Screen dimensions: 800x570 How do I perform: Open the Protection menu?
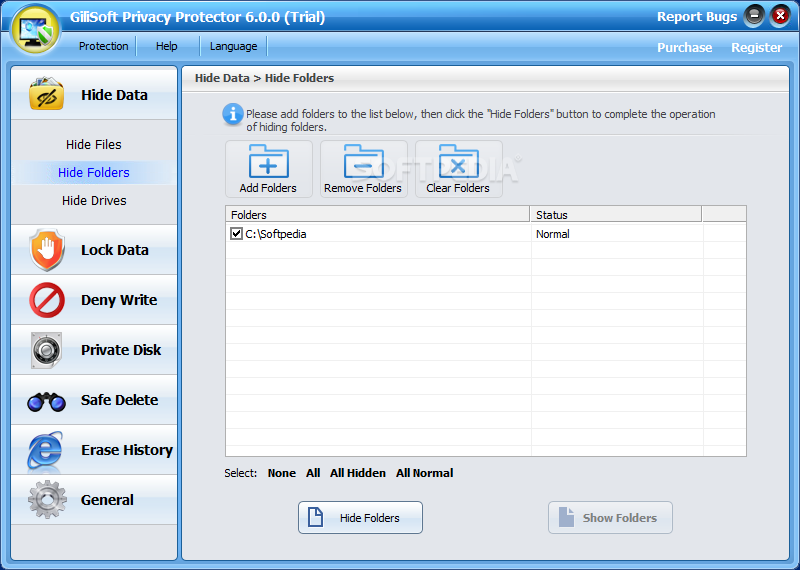click(x=104, y=46)
